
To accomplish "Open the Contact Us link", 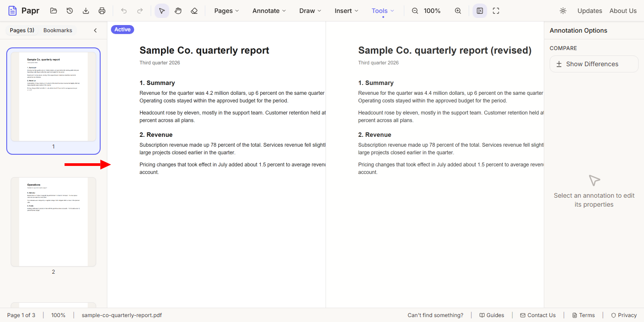I will coord(538,315).
